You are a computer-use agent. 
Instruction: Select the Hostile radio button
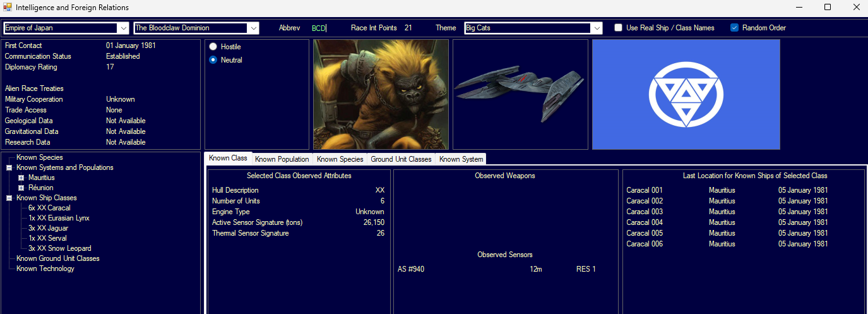click(213, 47)
